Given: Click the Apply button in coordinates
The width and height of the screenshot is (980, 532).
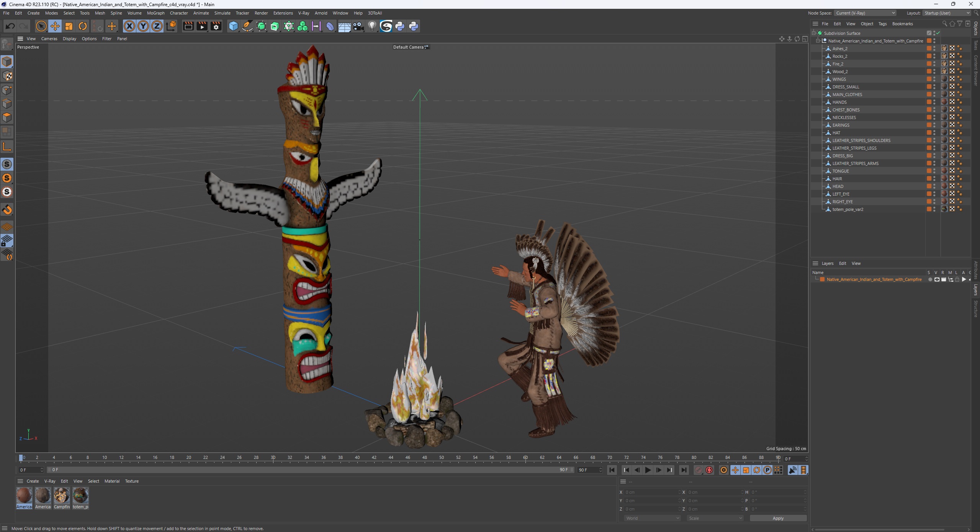Looking at the screenshot, I should pyautogui.click(x=778, y=518).
